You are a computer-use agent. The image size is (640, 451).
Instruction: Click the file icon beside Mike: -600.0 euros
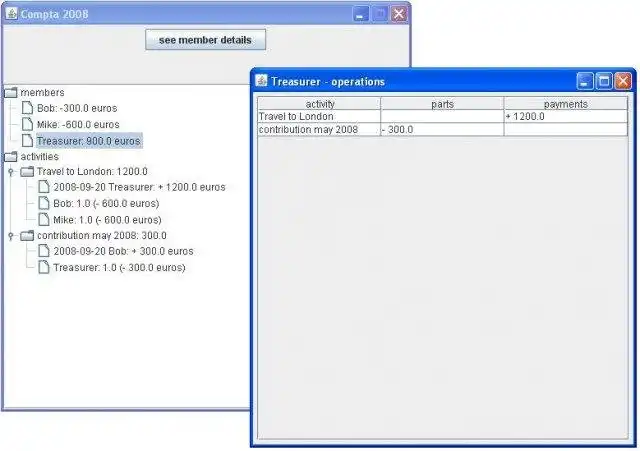27,124
